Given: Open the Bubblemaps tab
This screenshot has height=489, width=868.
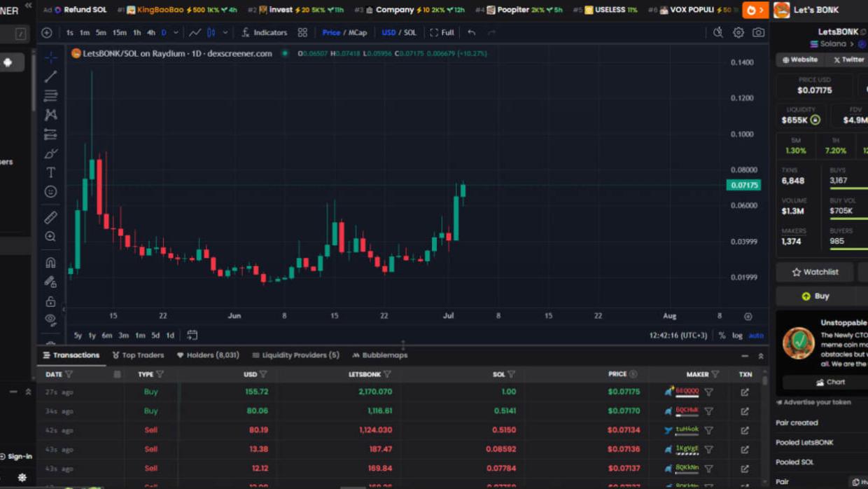Looking at the screenshot, I should (380, 355).
